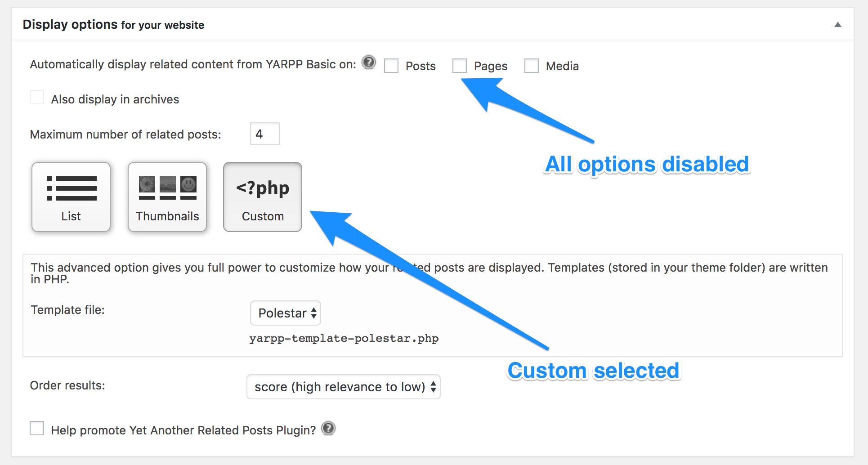Collapse the Display options panel arrow
868x465 pixels.
(837, 25)
